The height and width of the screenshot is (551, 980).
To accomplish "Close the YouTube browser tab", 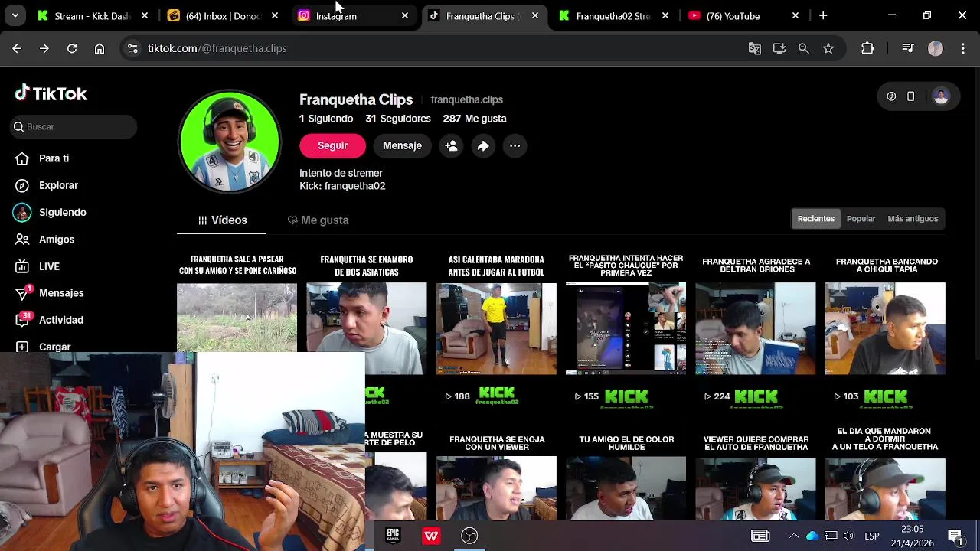I will click(795, 15).
